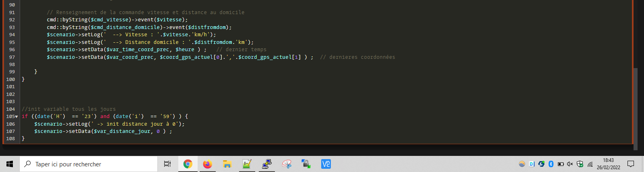Open Wi-Fi network tray icon
Screen dimensions: 644x172
point(590,164)
